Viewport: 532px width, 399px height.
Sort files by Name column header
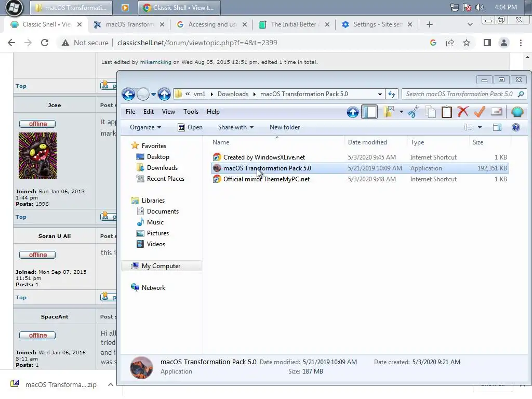(276, 142)
